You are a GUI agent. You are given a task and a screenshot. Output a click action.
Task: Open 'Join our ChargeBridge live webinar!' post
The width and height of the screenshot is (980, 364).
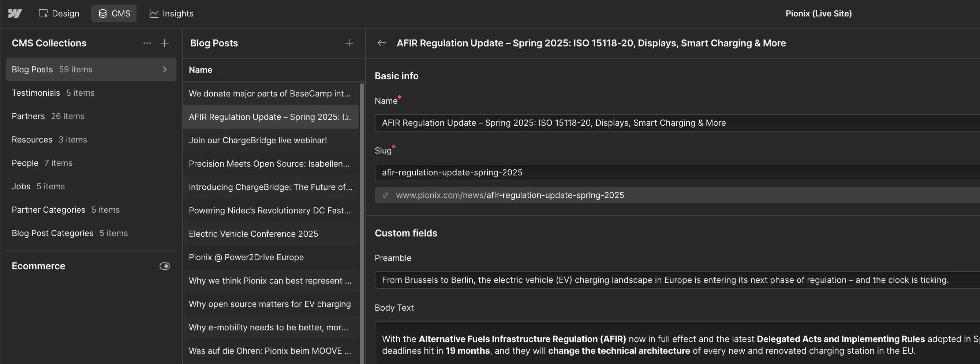[x=271, y=140]
